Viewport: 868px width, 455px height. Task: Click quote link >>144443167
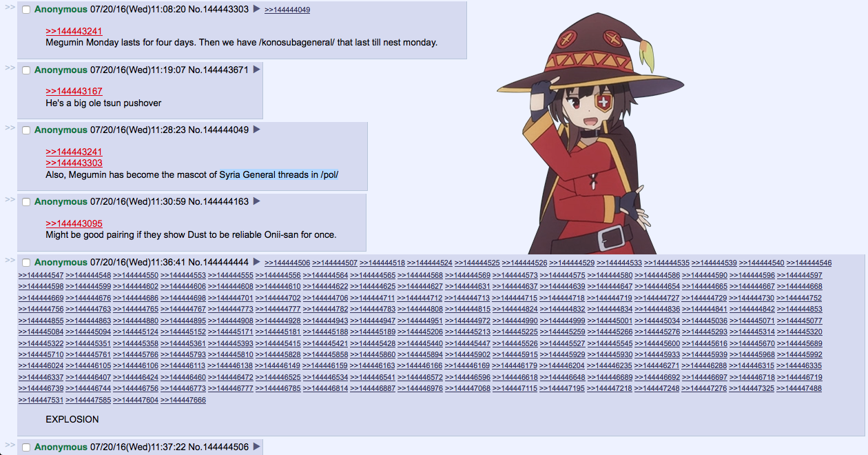(x=74, y=91)
